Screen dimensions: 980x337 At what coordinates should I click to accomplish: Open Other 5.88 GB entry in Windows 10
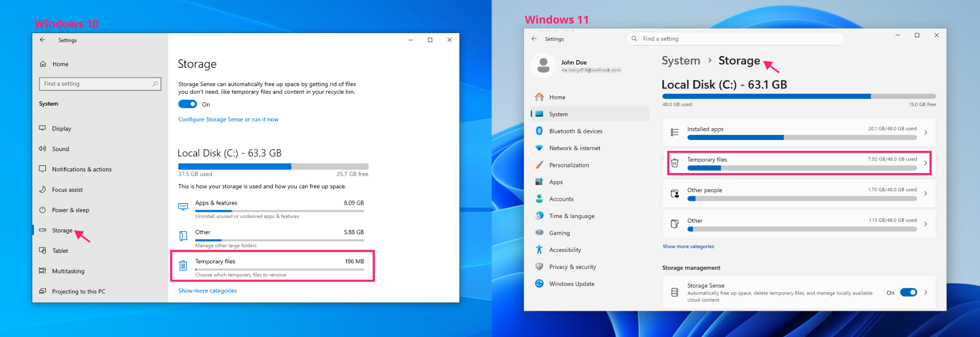tap(272, 239)
